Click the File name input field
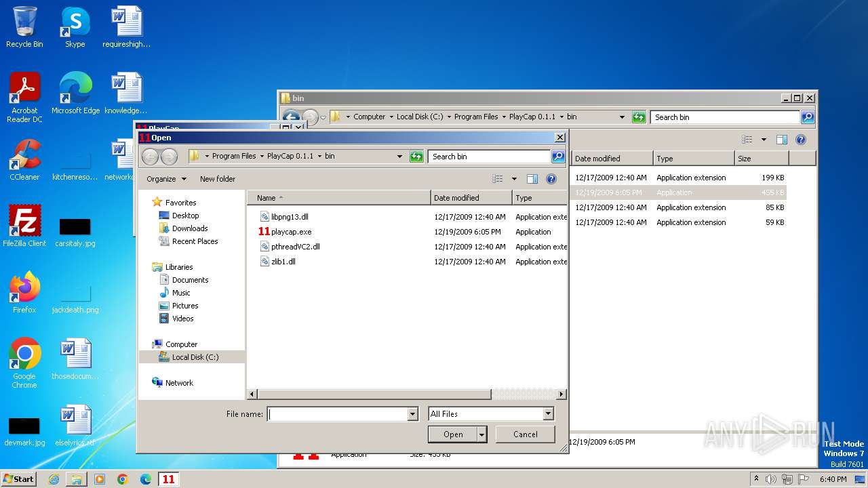Screen dimensions: 868x488 337,414
